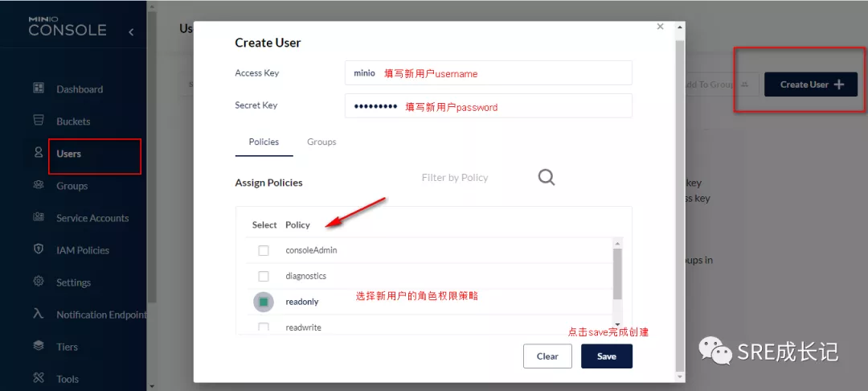Open Service Accounts in the sidebar
This screenshot has width=868, height=391.
click(x=92, y=218)
